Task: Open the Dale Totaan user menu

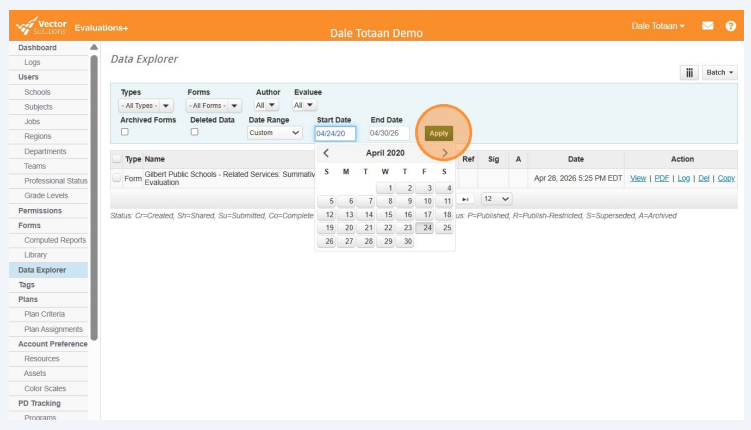Action: click(x=658, y=26)
